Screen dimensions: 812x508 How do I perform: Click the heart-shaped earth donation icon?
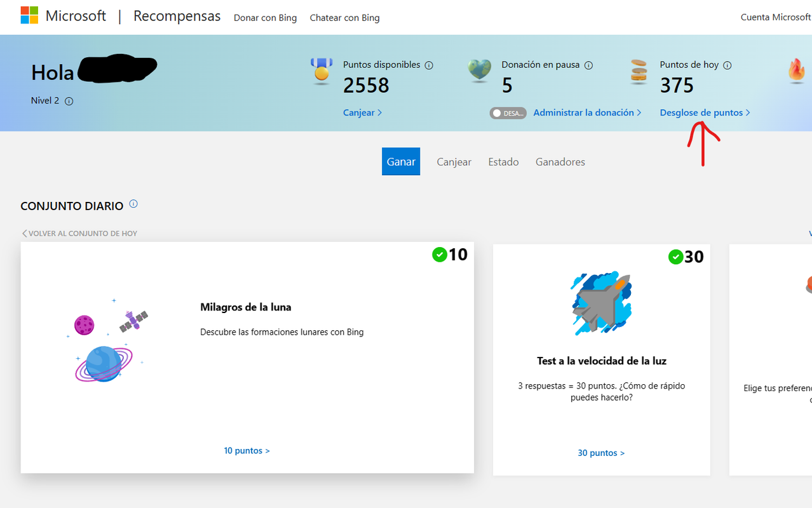480,70
